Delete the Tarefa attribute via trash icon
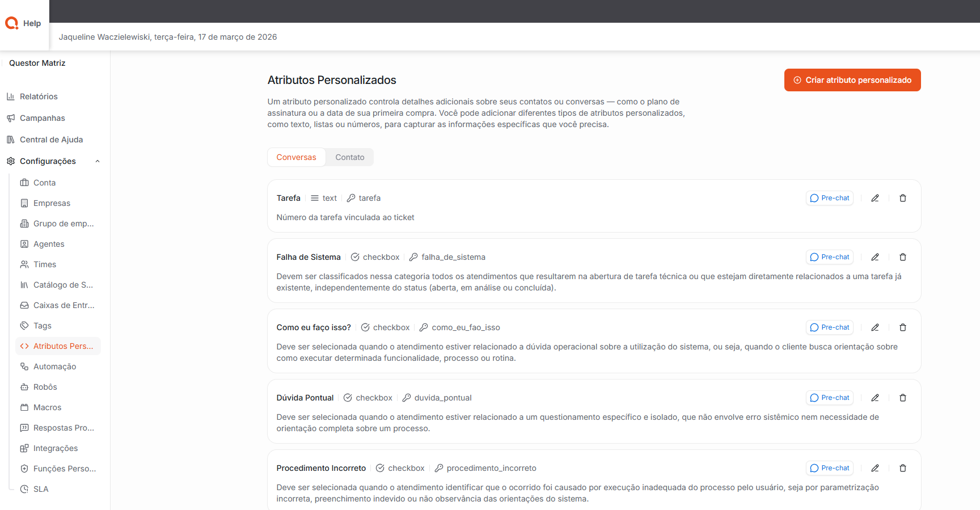Image resolution: width=980 pixels, height=510 pixels. point(903,198)
